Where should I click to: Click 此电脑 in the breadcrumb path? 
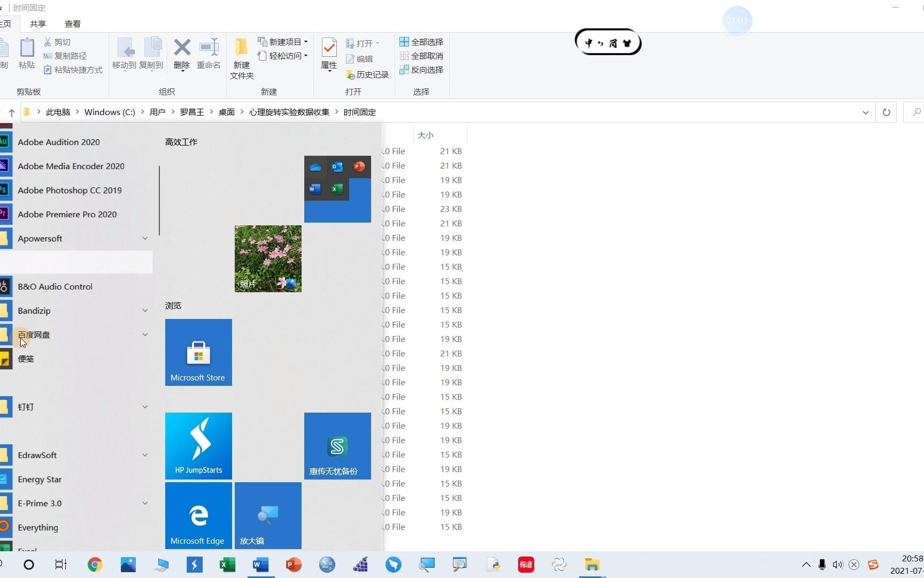click(x=58, y=112)
